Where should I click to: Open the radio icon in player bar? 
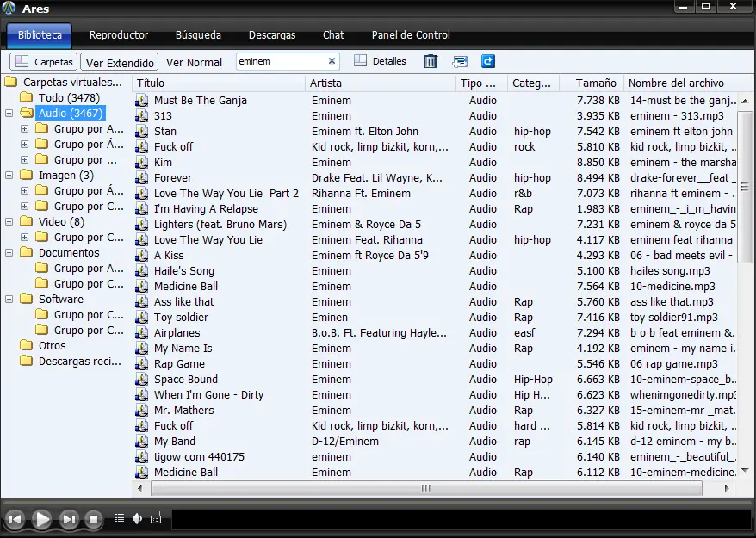[156, 518]
